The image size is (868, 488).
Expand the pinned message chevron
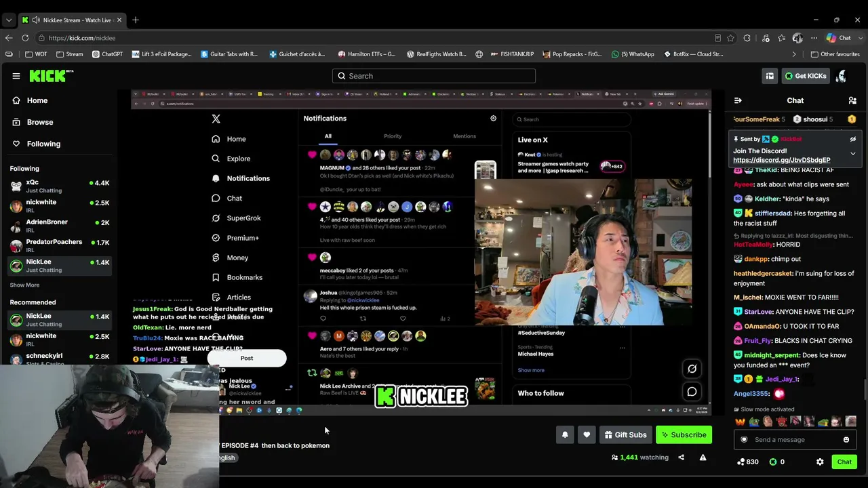click(852, 154)
